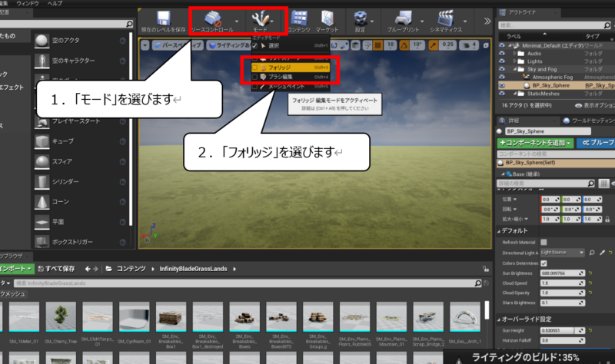This screenshot has height=364, width=615.
Task: Hide the Audio folder eye icon
Action: pyautogui.click(x=502, y=53)
